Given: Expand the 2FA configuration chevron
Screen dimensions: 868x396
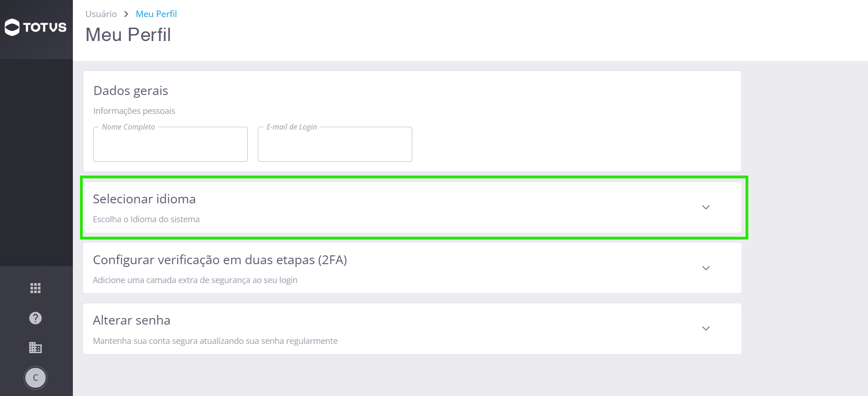Looking at the screenshot, I should pos(706,268).
